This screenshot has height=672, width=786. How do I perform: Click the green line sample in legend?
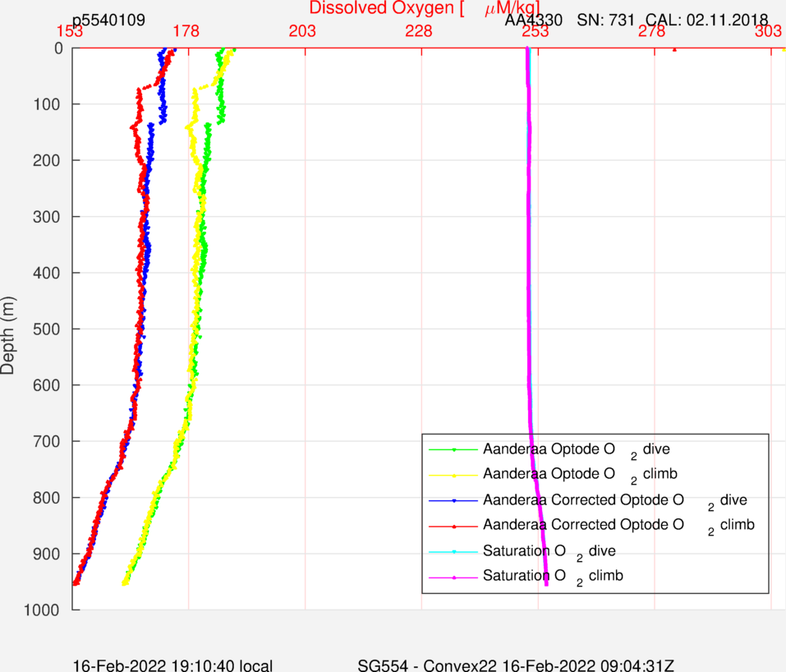[x=453, y=450]
